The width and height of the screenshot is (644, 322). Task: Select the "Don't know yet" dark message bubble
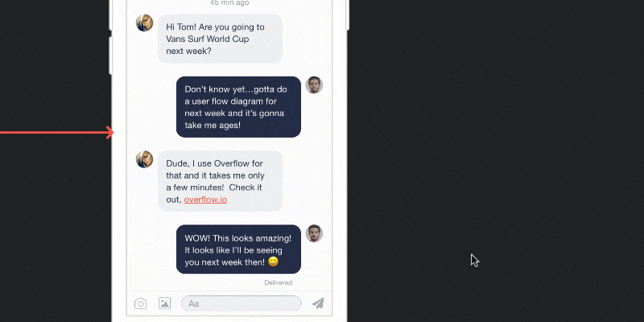(238, 107)
